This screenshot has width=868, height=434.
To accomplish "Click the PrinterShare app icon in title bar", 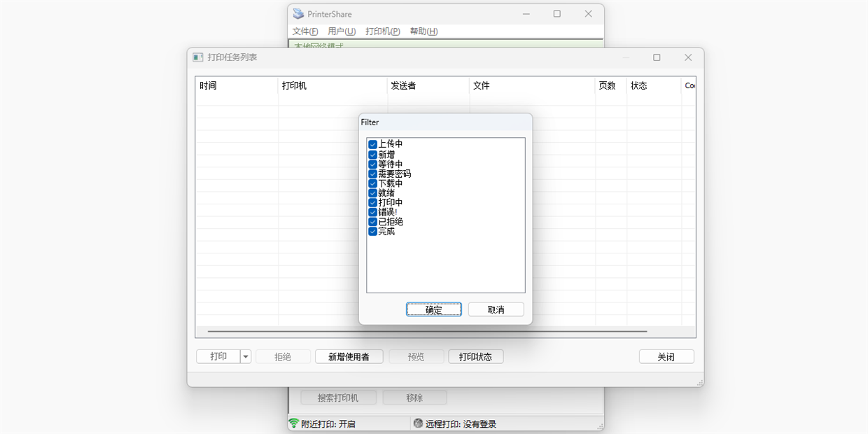I will pos(299,14).
